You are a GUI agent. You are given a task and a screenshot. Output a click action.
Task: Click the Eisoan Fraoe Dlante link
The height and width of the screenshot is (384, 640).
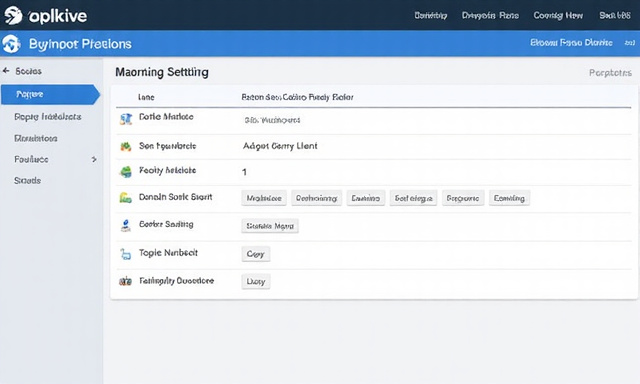[571, 42]
